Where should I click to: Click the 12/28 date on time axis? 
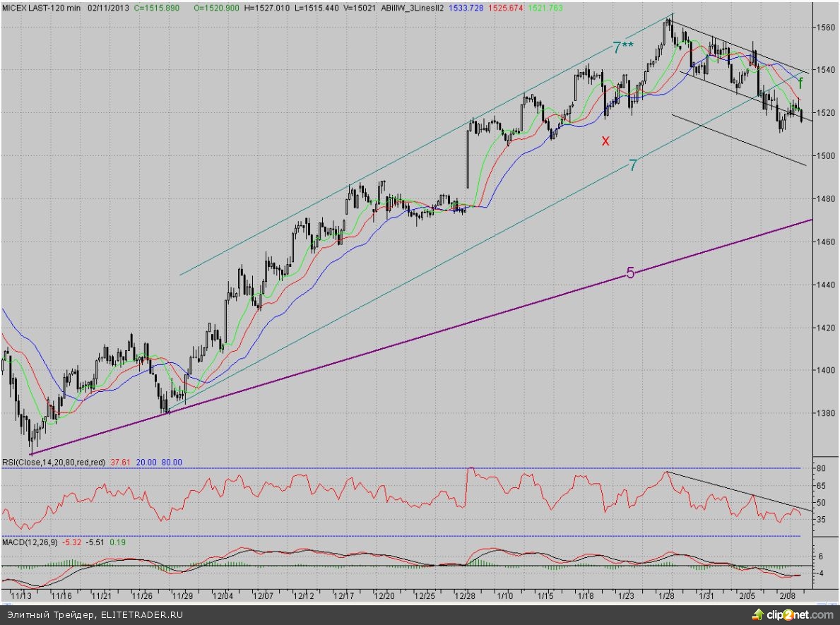pos(465,597)
